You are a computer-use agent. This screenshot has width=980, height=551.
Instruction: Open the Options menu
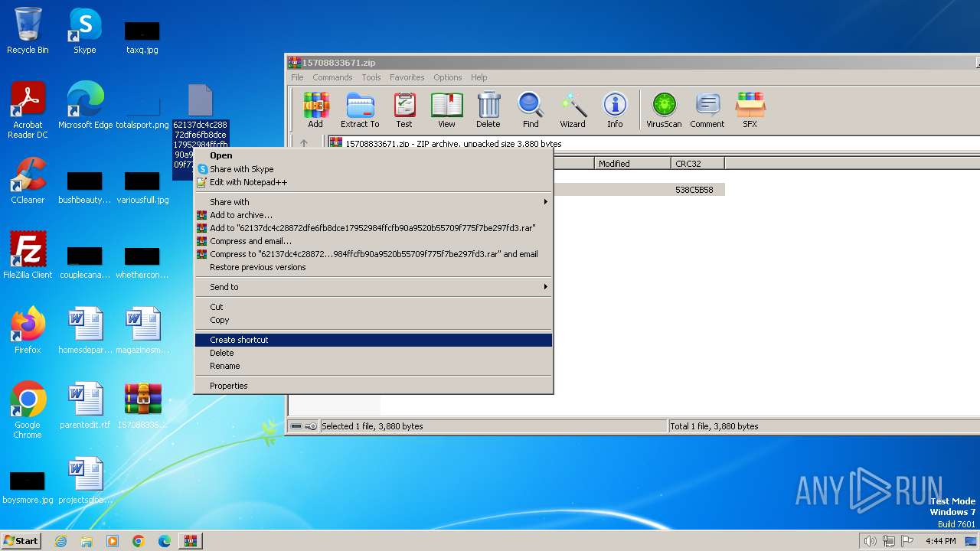[448, 77]
